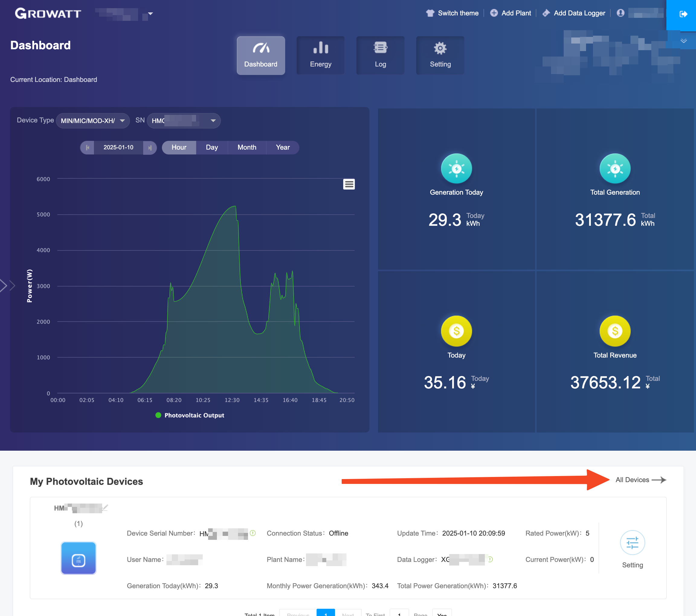Select the Month time range option
696x616 pixels.
[246, 148]
